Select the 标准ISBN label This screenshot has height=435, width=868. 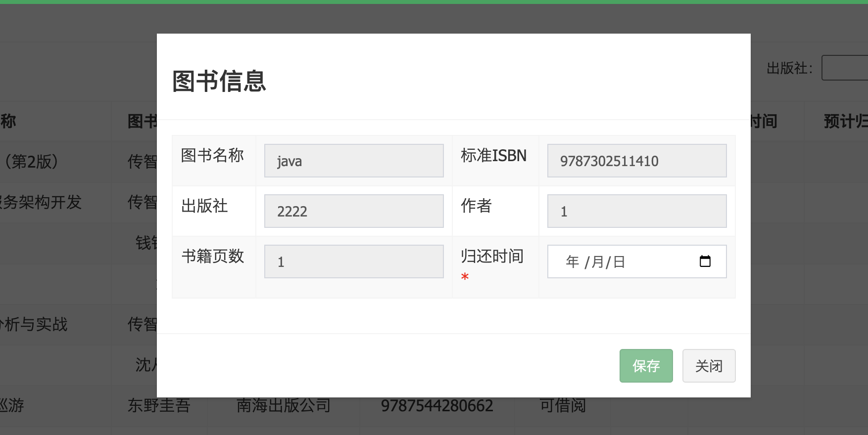[x=493, y=155]
